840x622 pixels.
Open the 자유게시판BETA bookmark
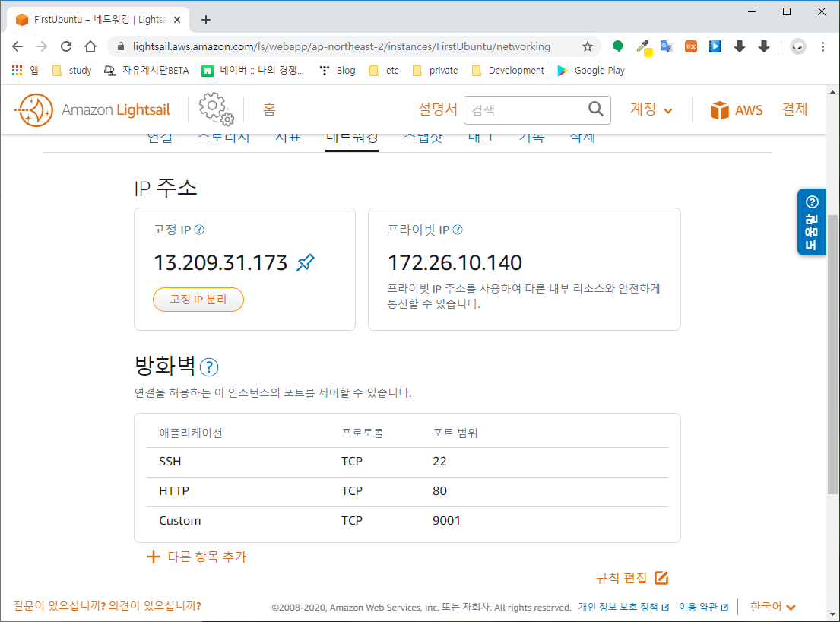click(x=146, y=70)
